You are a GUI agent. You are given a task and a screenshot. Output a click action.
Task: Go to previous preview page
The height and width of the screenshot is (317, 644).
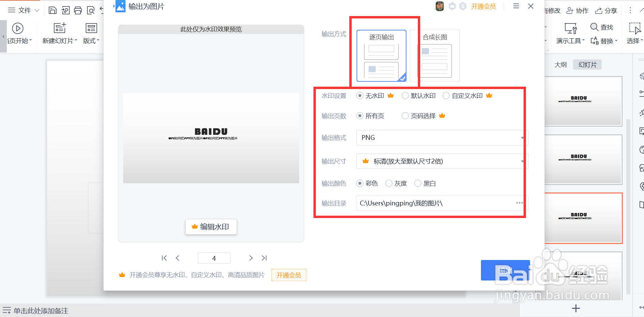click(x=177, y=258)
